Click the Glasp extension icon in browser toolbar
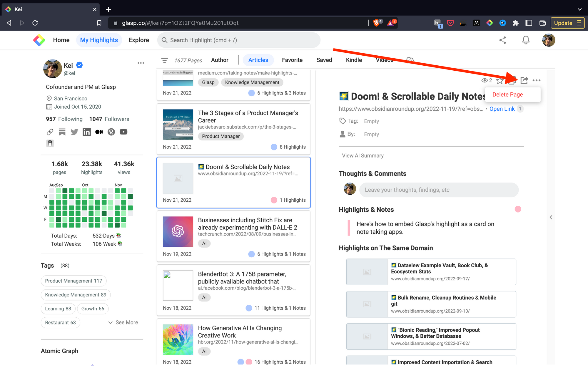 (490, 23)
